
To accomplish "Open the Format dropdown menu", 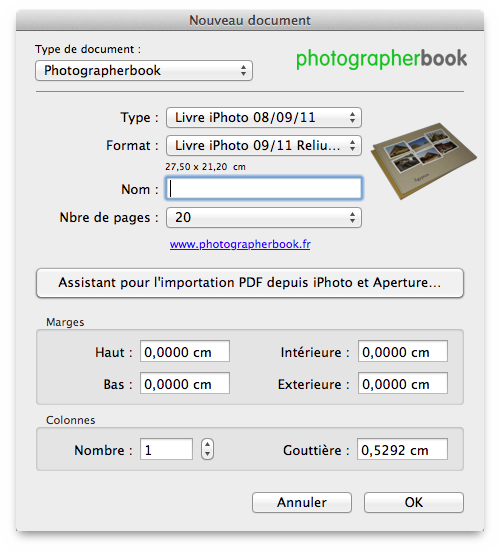I will click(x=264, y=145).
